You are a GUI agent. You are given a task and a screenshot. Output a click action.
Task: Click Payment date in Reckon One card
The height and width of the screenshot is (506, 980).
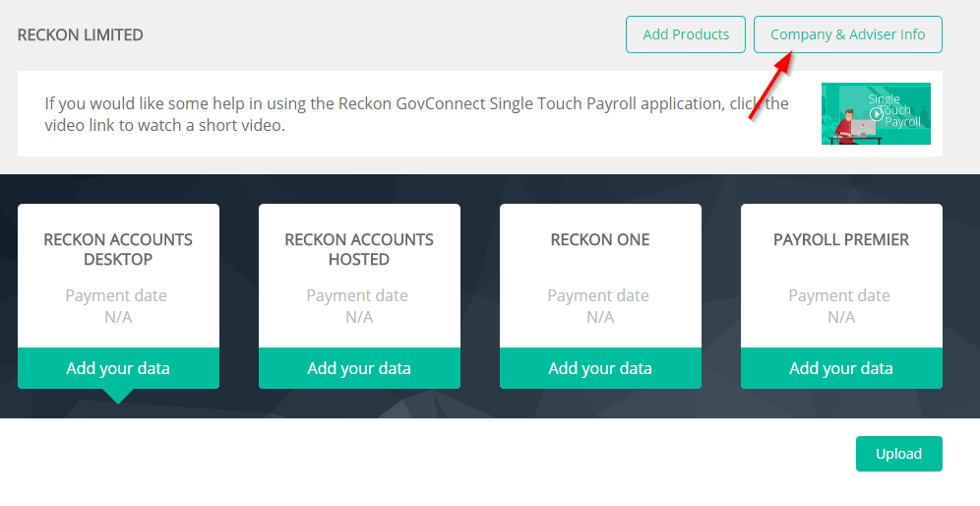click(x=598, y=296)
